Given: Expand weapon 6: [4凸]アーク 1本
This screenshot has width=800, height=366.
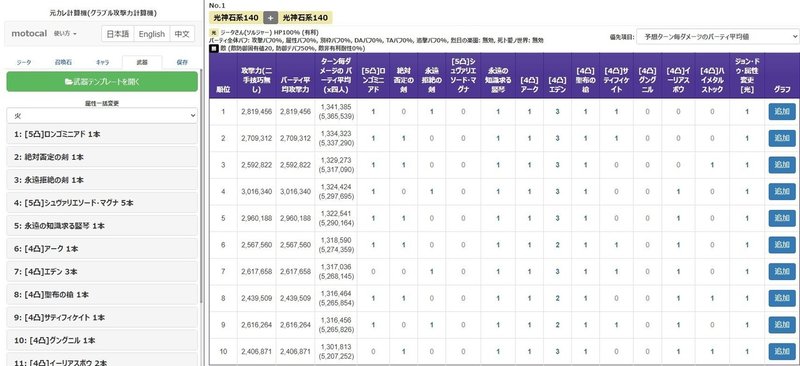Looking at the screenshot, I should point(102,249).
